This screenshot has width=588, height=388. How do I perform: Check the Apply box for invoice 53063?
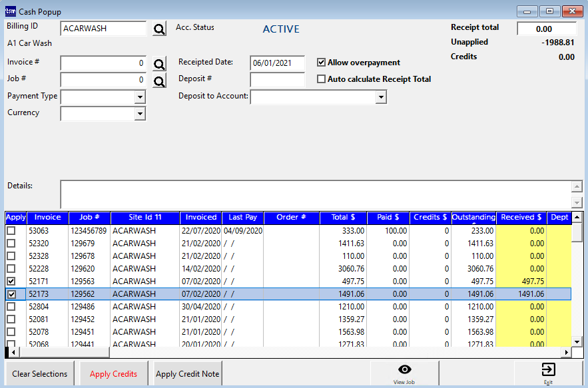10,230
